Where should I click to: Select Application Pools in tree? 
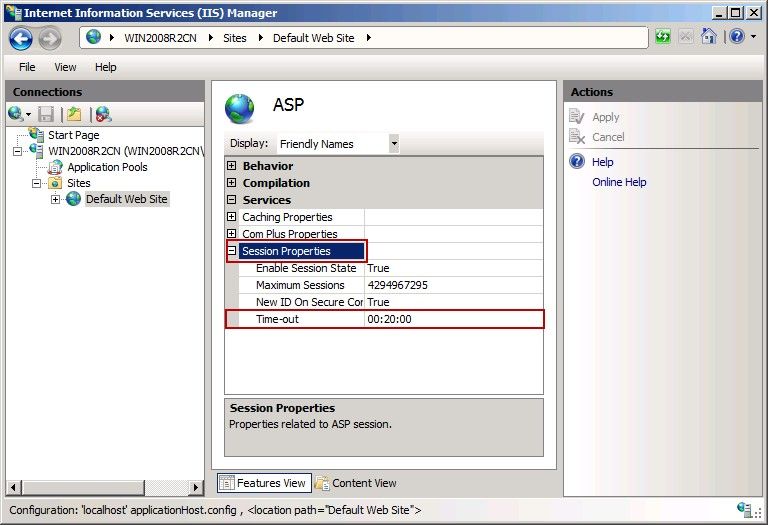[107, 167]
